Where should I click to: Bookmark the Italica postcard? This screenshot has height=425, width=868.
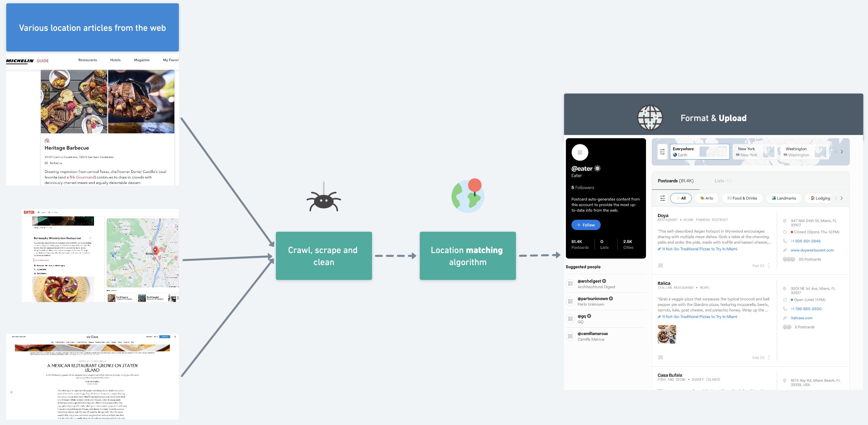coord(661,358)
